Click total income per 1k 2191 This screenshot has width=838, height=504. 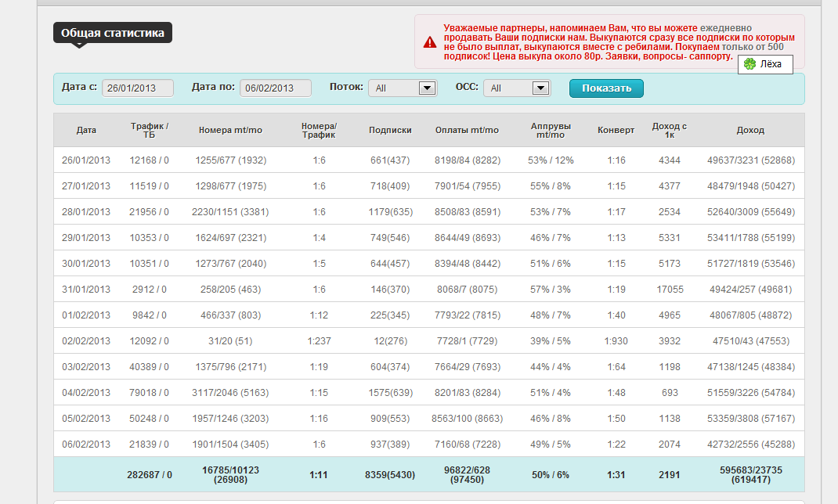click(669, 474)
